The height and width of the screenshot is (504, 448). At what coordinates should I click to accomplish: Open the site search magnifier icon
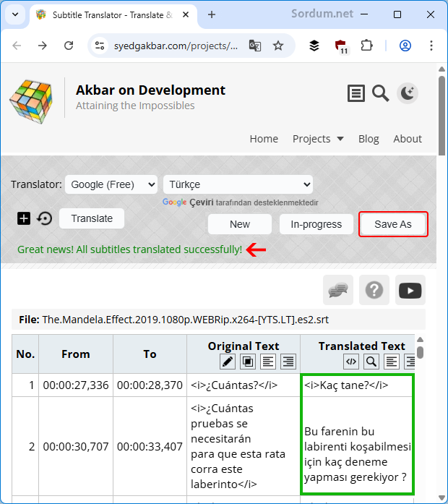(x=380, y=93)
